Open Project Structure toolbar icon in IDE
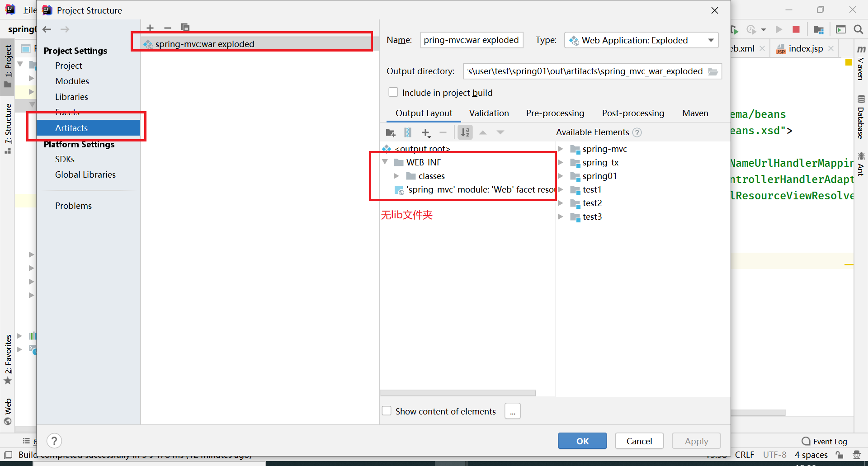This screenshot has width=868, height=466. pyautogui.click(x=819, y=29)
